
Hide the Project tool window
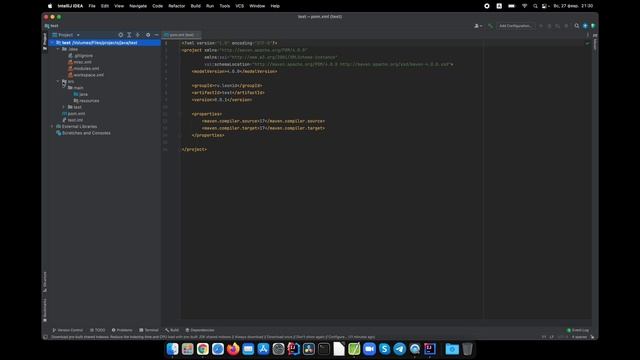pyautogui.click(x=156, y=35)
